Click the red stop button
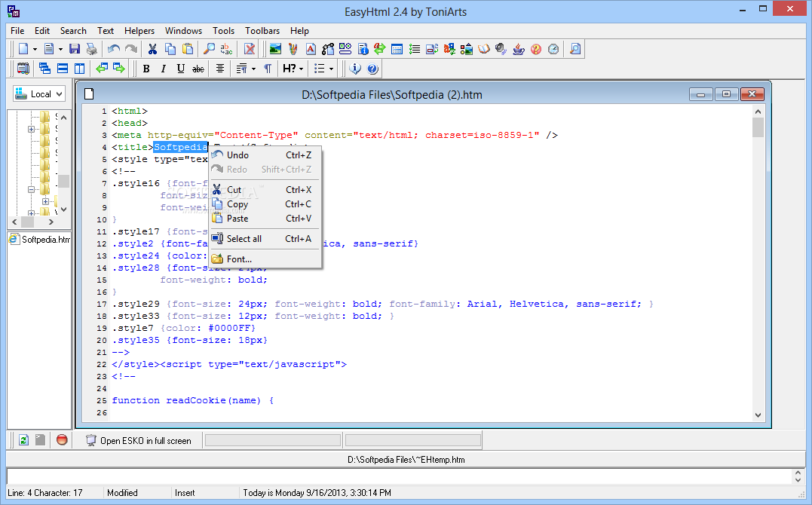 pyautogui.click(x=62, y=440)
